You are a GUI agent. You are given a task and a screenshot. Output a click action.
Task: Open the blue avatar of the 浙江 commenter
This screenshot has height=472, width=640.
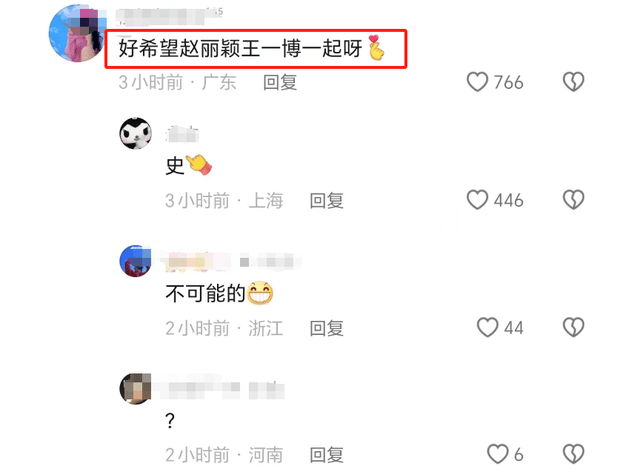(x=136, y=261)
